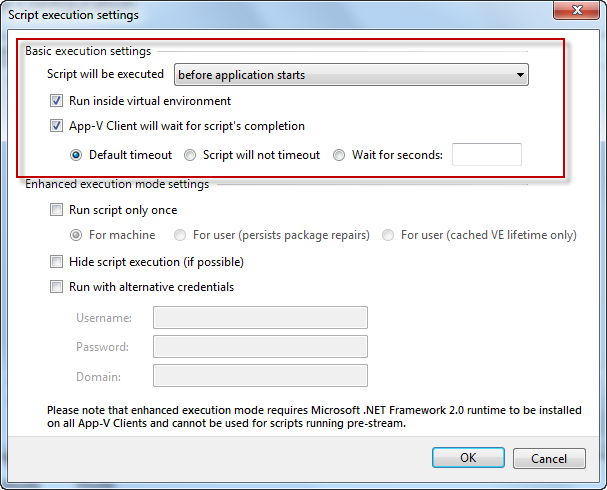Enable 'Run script only once' checkbox

56,210
